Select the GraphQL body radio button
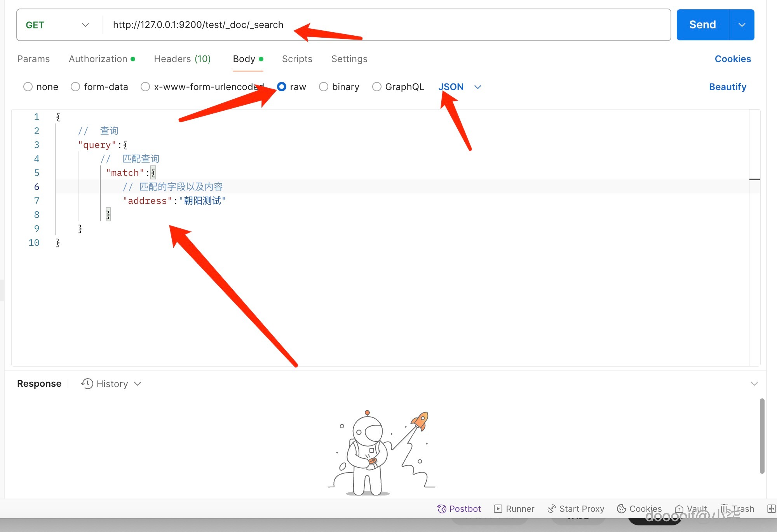The height and width of the screenshot is (532, 777). coord(376,87)
